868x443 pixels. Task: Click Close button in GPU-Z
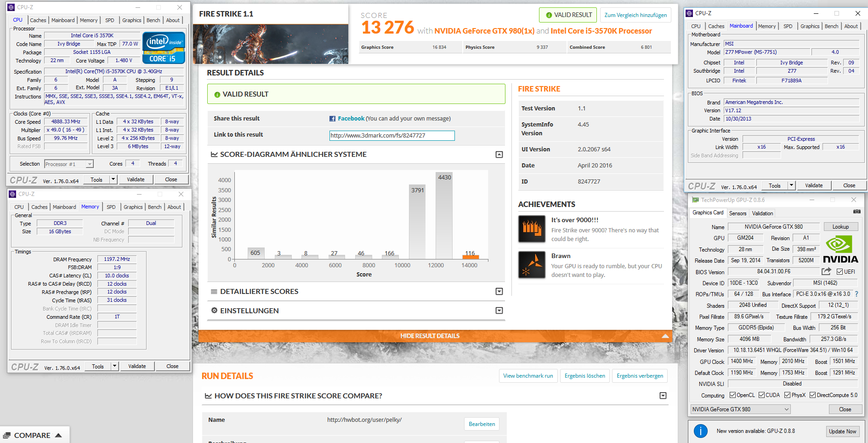pos(845,409)
